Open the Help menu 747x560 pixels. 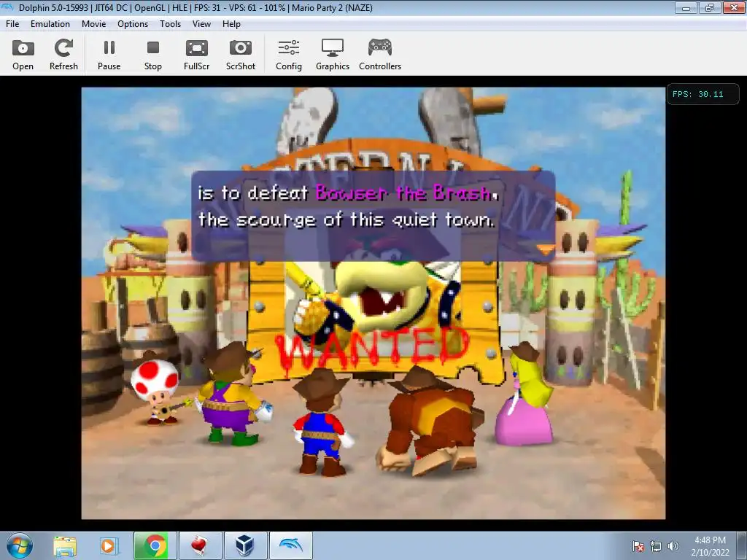tap(231, 24)
